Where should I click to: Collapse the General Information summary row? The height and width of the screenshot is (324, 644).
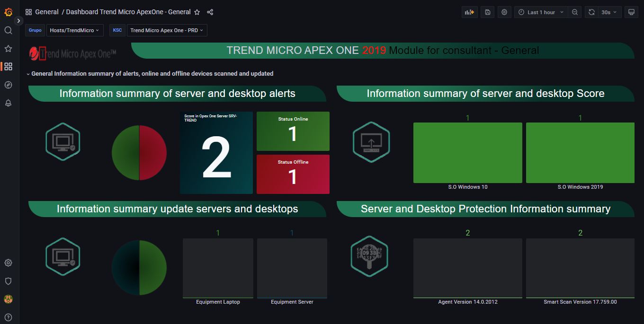(x=150, y=74)
